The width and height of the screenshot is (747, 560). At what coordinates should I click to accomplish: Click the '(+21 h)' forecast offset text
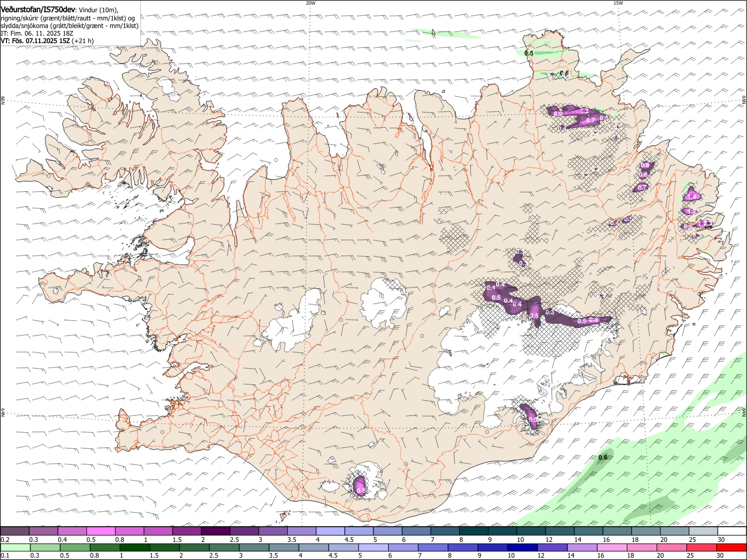[83, 41]
